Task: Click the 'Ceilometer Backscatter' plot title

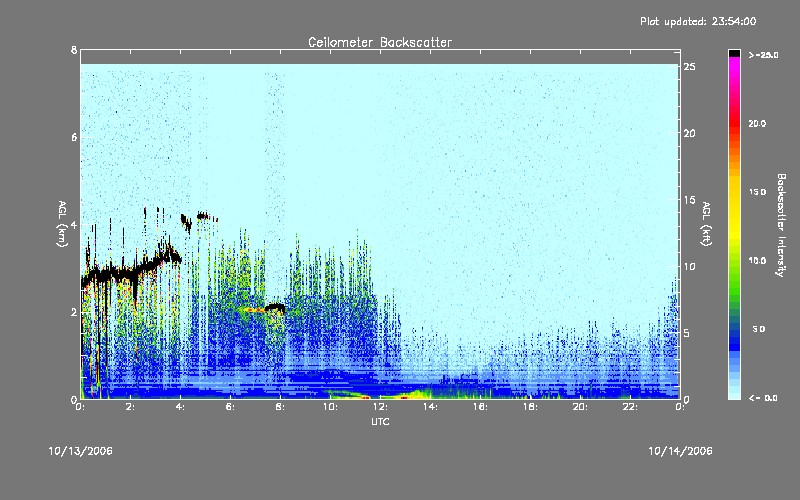Action: pos(380,42)
